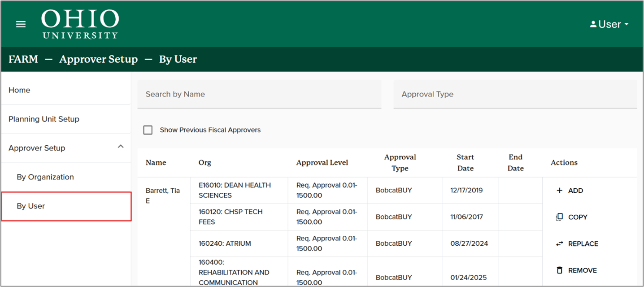
Task: Select By Organization under Approver Setup
Action: [45, 177]
